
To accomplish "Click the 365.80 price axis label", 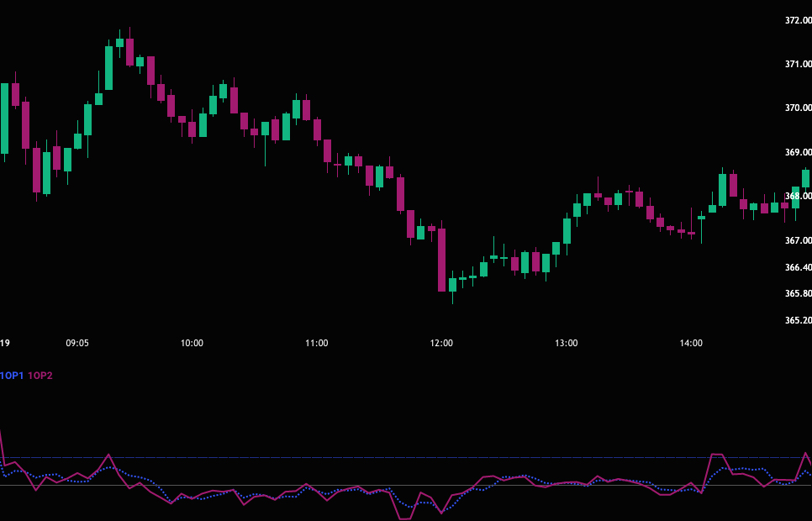I will pyautogui.click(x=799, y=293).
